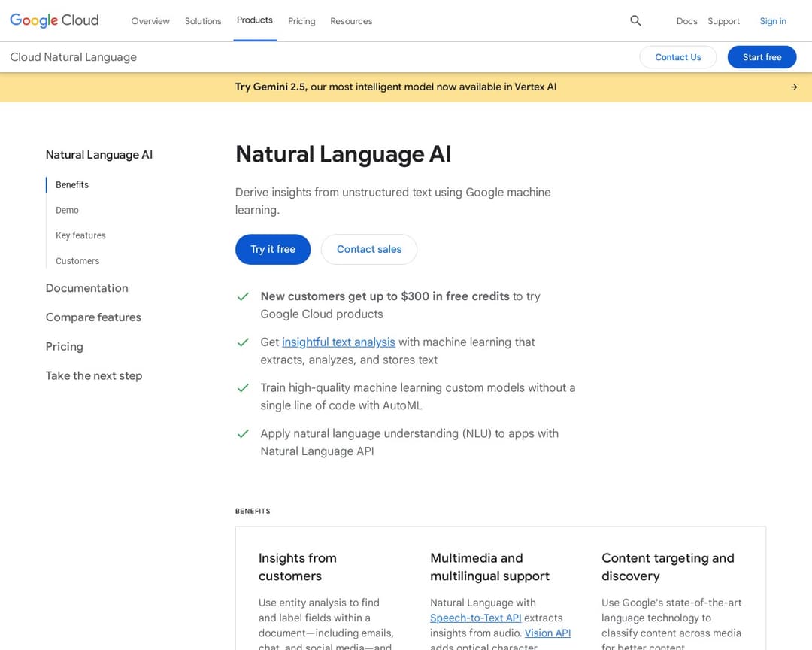Image resolution: width=812 pixels, height=650 pixels.
Task: Click the BENEFITS section label
Action: click(x=253, y=511)
